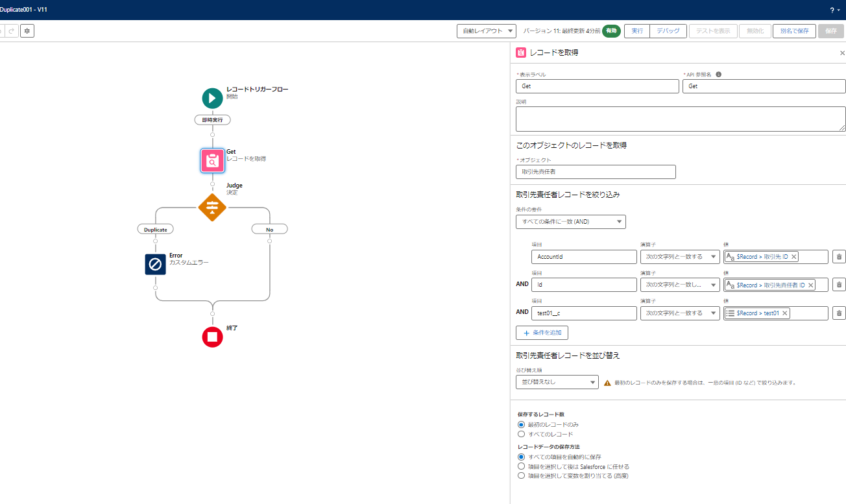
Task: Click the 即時実行 path label
Action: (212, 120)
